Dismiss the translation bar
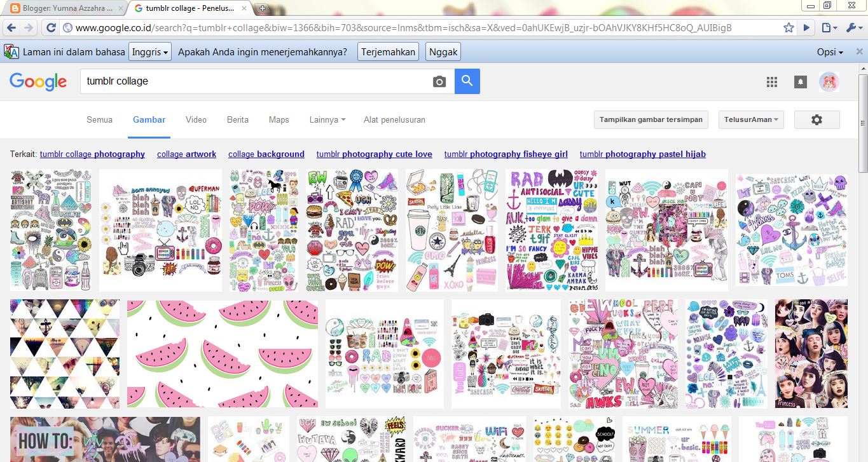 point(858,51)
